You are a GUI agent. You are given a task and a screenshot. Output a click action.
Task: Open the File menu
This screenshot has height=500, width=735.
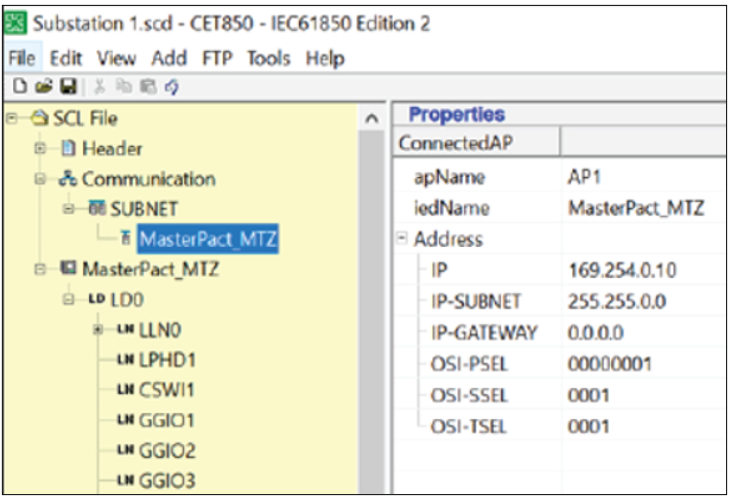pyautogui.click(x=22, y=58)
